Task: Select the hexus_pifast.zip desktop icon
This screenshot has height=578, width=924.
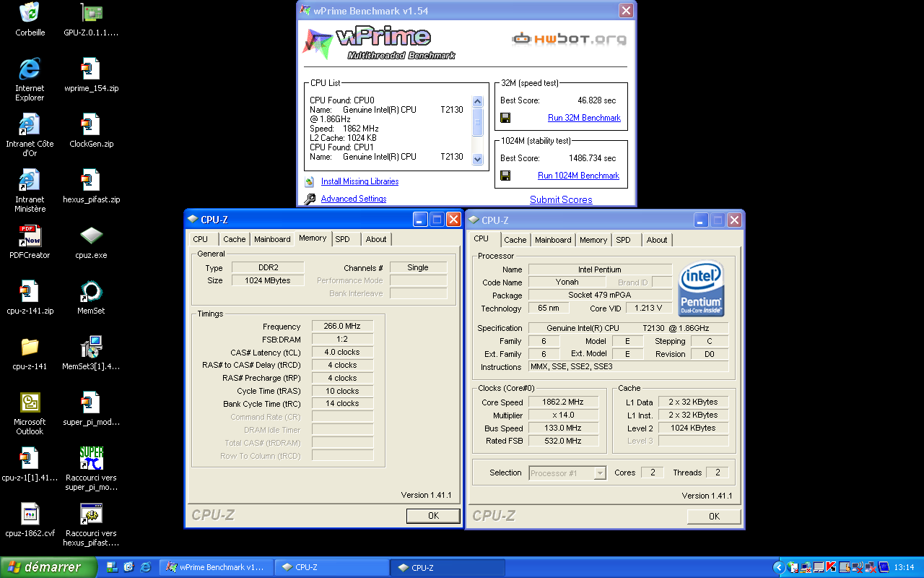Action: point(91,180)
